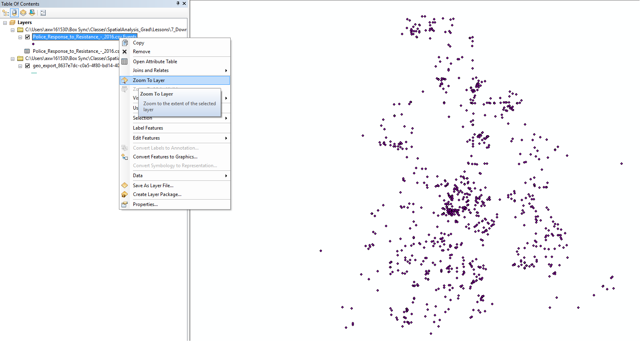Choose Create Layer Package
644x346 pixels.
pos(175,194)
